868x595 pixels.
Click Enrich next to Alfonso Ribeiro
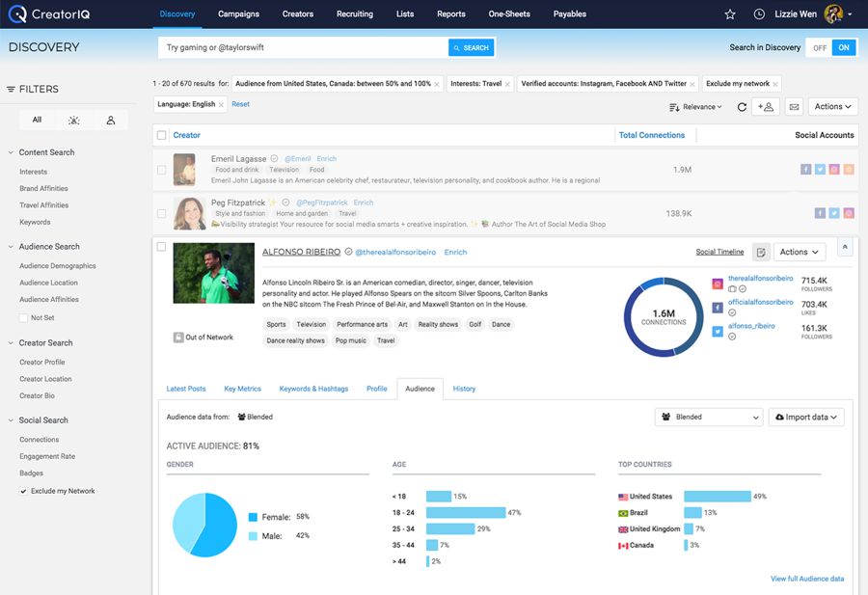[455, 253]
